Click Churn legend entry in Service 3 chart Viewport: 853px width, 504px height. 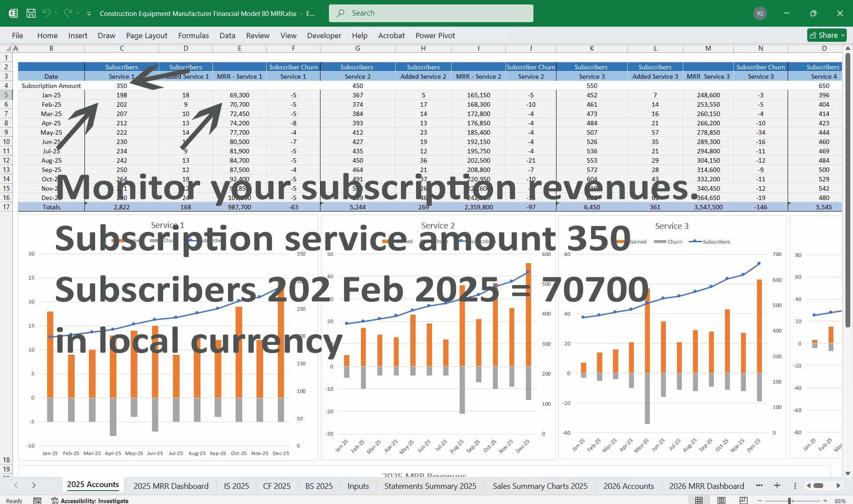(x=668, y=242)
